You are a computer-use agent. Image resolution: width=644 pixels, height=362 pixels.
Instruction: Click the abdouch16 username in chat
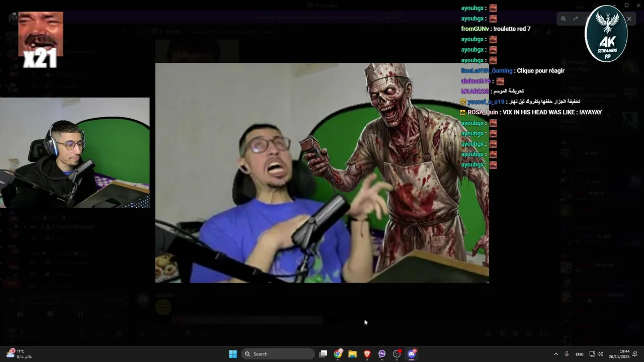click(x=475, y=81)
